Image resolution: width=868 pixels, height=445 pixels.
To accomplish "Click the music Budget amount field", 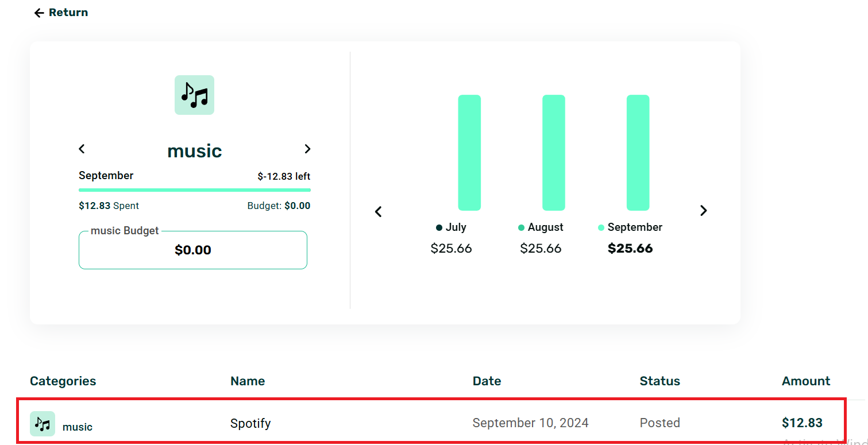I will coord(193,250).
